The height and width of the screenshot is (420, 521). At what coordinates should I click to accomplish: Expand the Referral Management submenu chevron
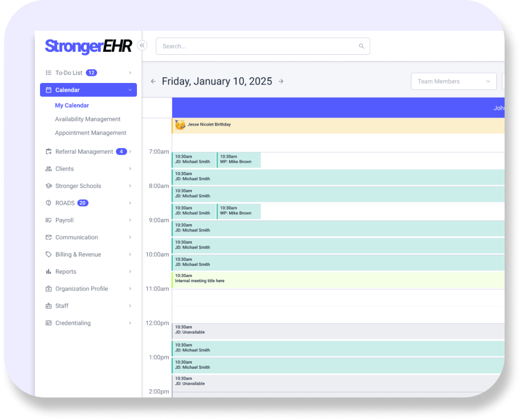tap(130, 152)
